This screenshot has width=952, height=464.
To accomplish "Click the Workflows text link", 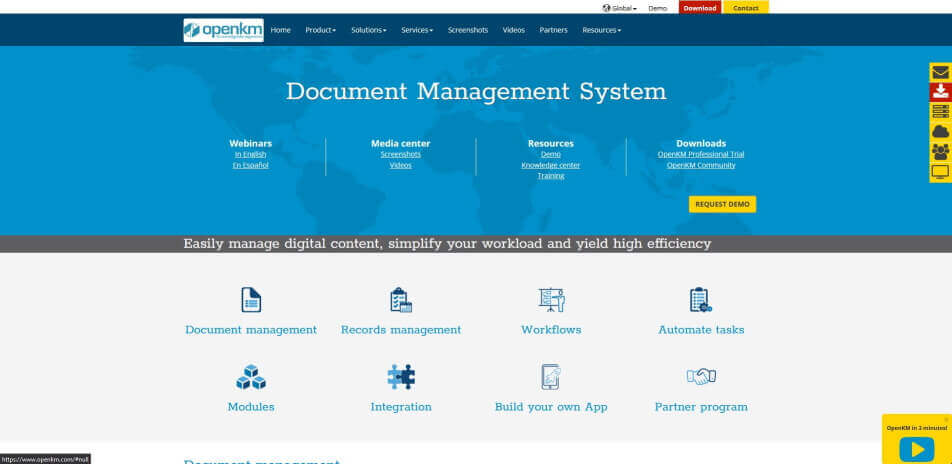I will tap(551, 330).
